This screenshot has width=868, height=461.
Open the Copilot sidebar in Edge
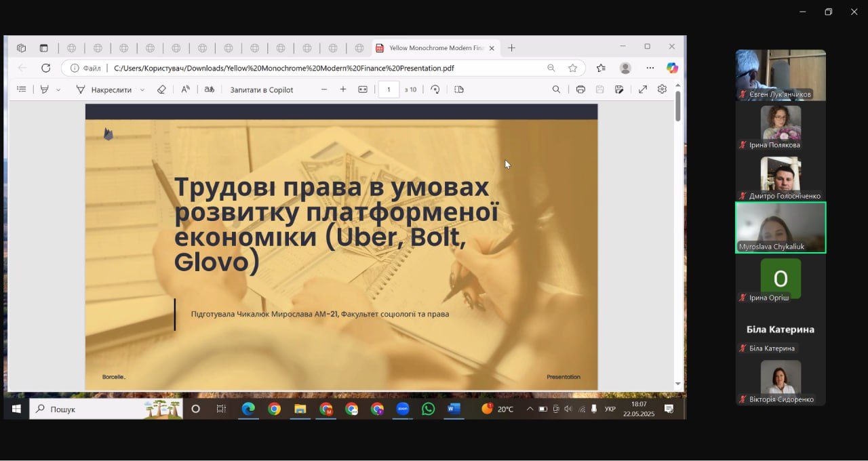point(672,68)
